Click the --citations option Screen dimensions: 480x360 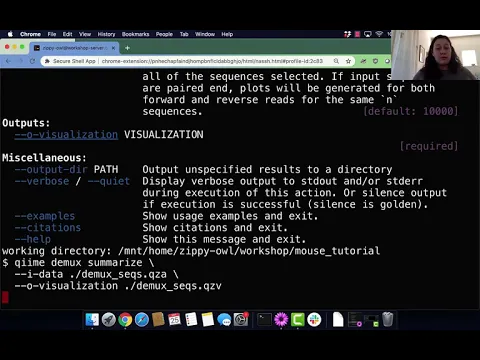click(x=48, y=228)
